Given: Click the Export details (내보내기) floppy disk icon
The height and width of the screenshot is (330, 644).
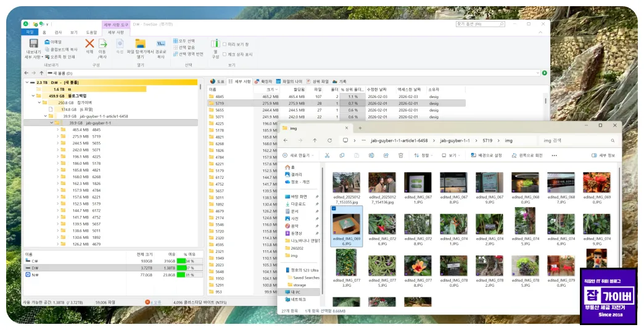Looking at the screenshot, I should point(34,44).
